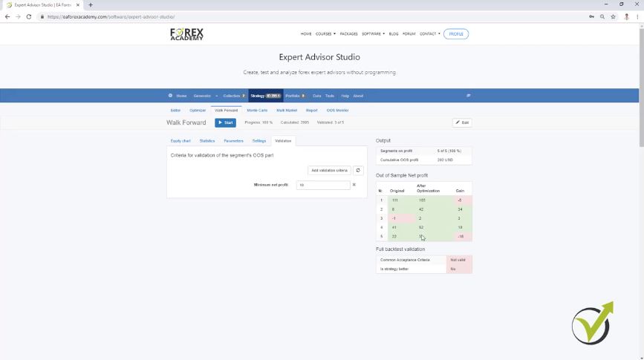Screen dimensions: 644x360
Task: Click the Edit button
Action: pyautogui.click(x=462, y=122)
